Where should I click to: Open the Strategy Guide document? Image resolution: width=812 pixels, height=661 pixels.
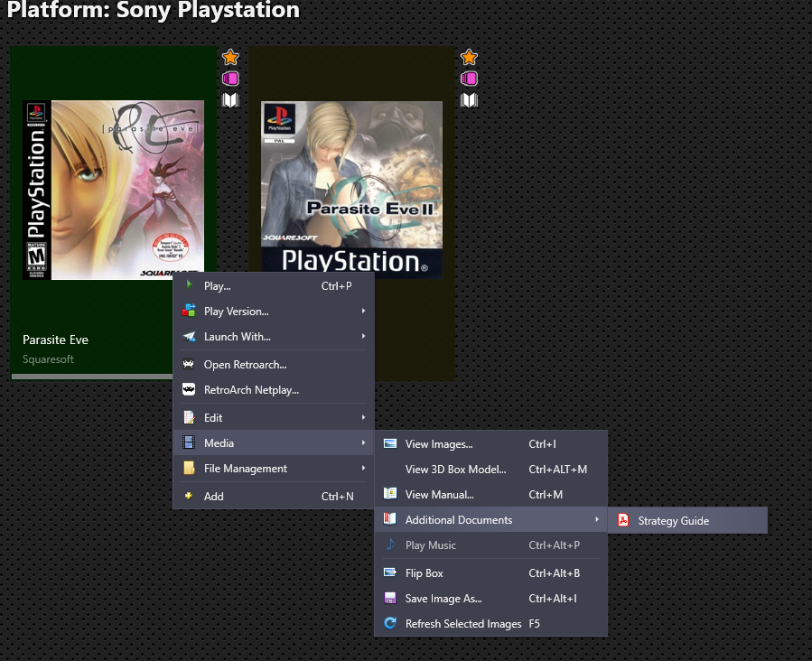tap(687, 520)
